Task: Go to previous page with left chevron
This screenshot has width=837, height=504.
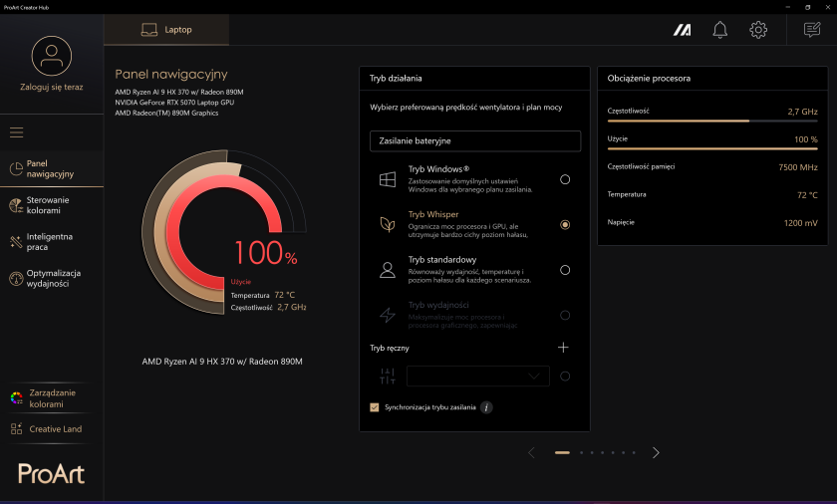Action: pos(531,453)
